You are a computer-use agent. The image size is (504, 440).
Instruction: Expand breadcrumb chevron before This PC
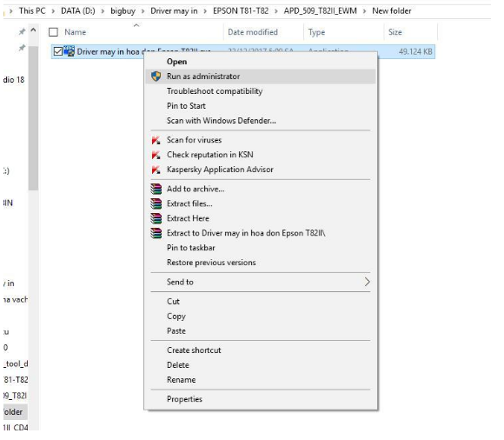pyautogui.click(x=11, y=11)
